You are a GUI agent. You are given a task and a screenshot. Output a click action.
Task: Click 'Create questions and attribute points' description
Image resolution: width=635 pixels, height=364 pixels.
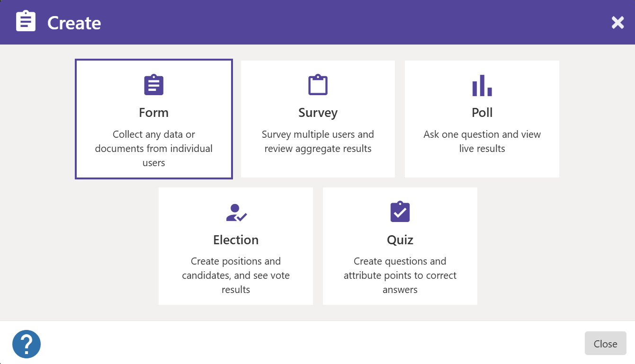tap(400, 275)
